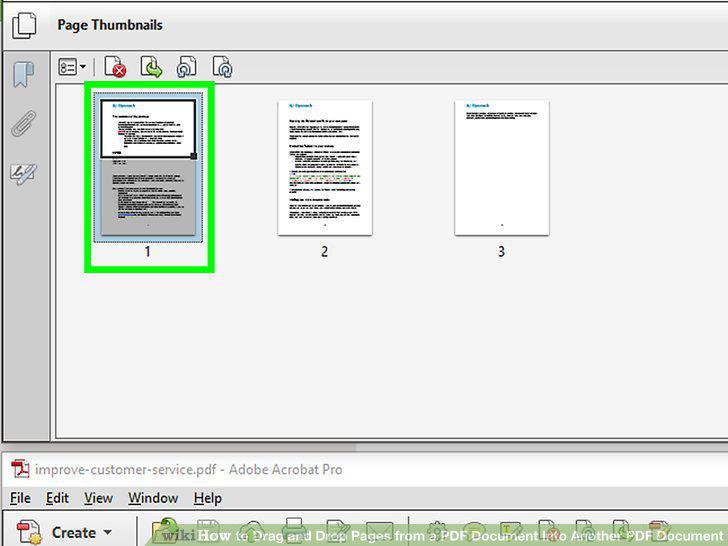This screenshot has height=546, width=728.
Task: Click the Create PDF icon
Action: pos(29,533)
